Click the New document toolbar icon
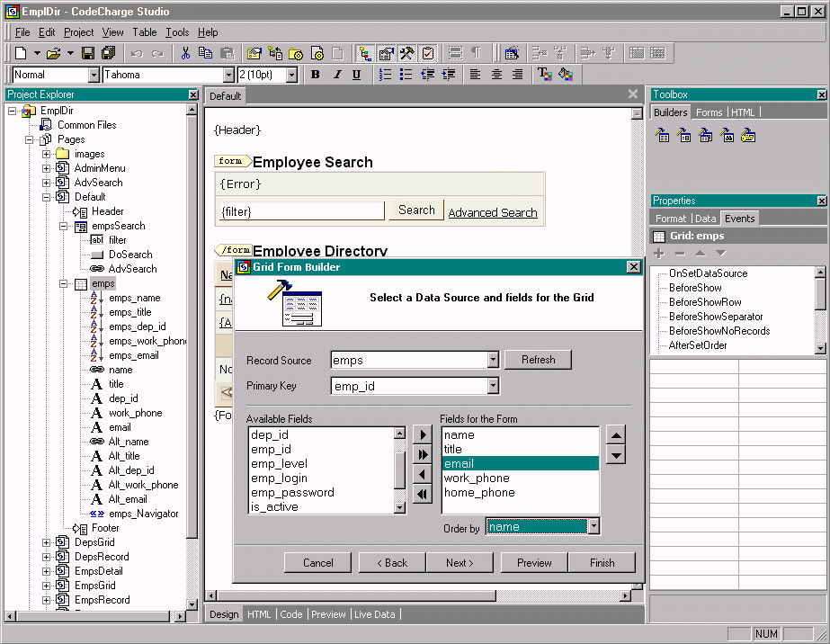The width and height of the screenshot is (830, 644). click(21, 53)
